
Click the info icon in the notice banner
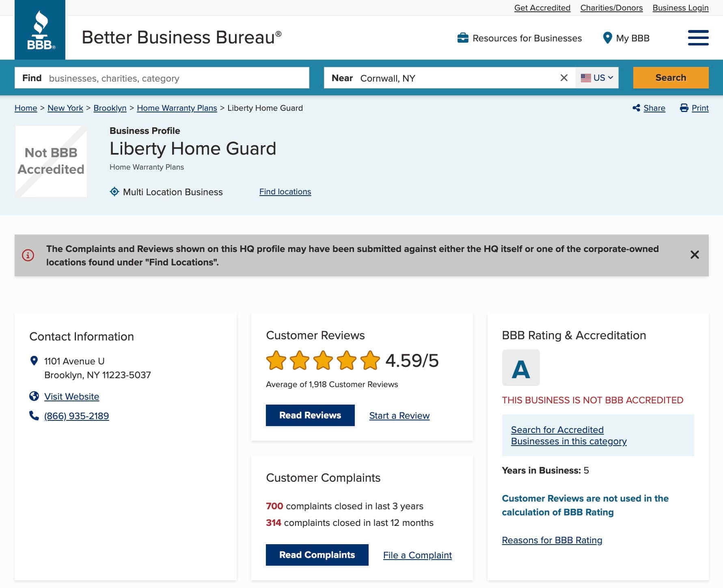coord(28,255)
